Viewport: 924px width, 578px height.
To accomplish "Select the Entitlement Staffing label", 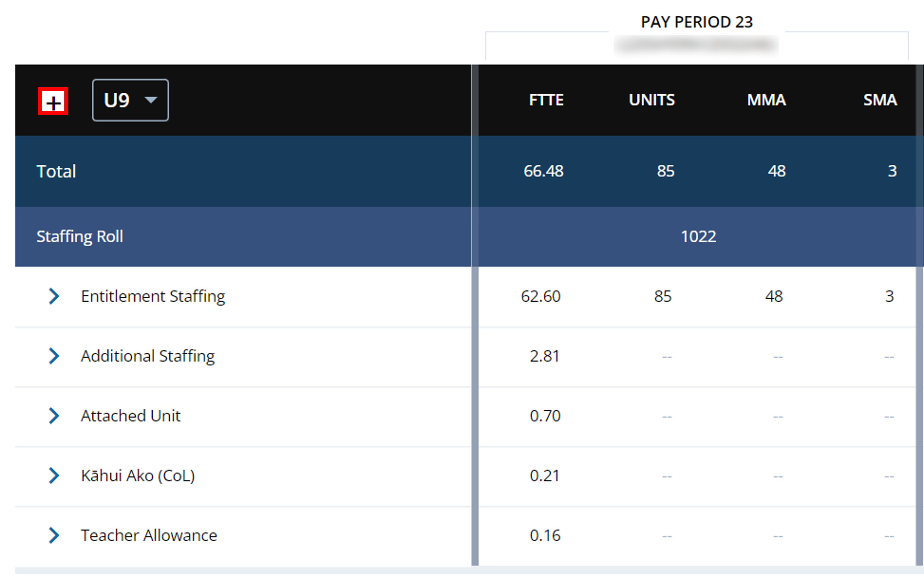I will 153,297.
